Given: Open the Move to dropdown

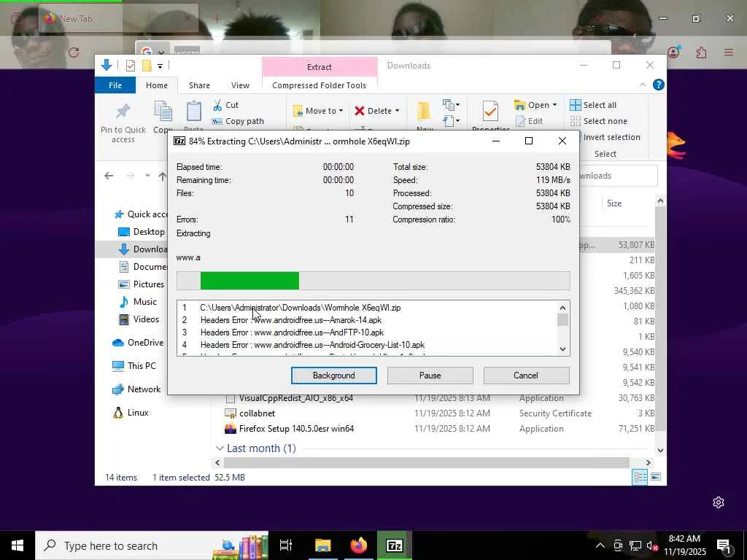Looking at the screenshot, I should (318, 111).
